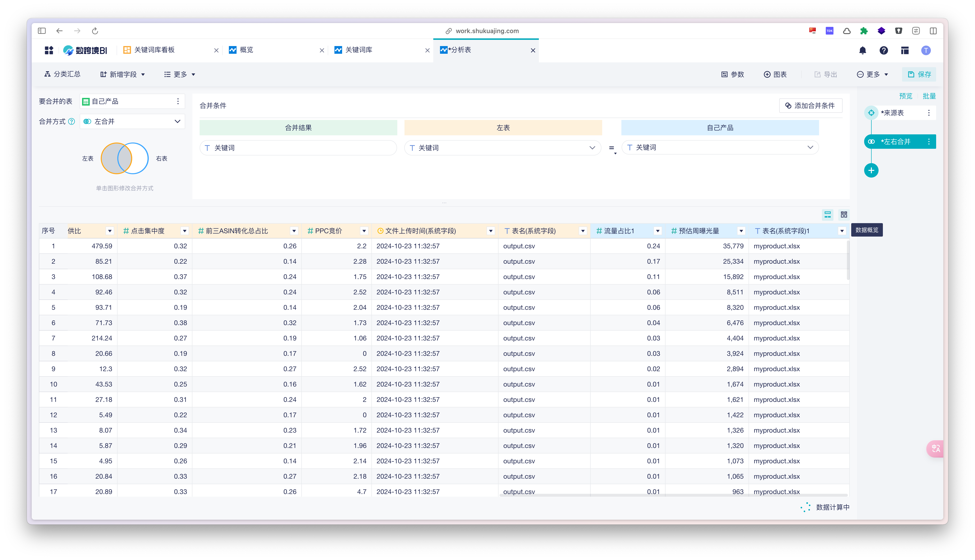975x560 pixels.
Task: Open the 新增字段 dropdown
Action: pos(123,74)
